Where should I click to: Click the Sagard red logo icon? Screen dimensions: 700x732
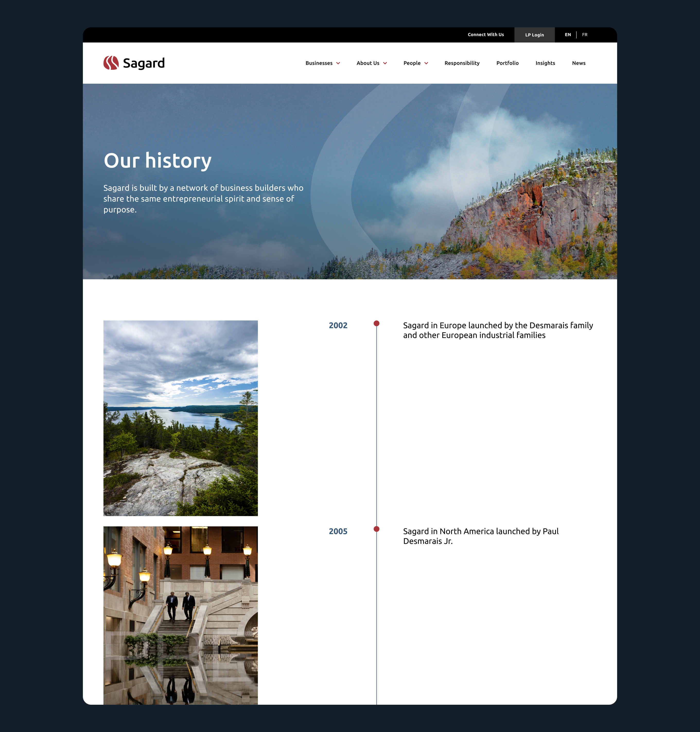click(111, 63)
